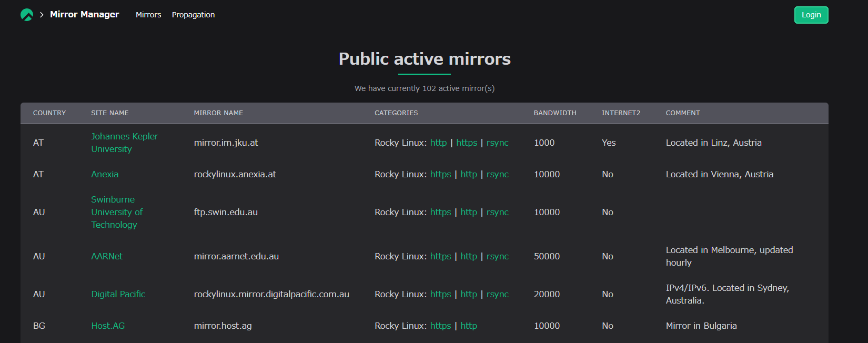The height and width of the screenshot is (343, 868).
Task: Select mirror name ftp.swin.edu.au
Action: pos(226,212)
